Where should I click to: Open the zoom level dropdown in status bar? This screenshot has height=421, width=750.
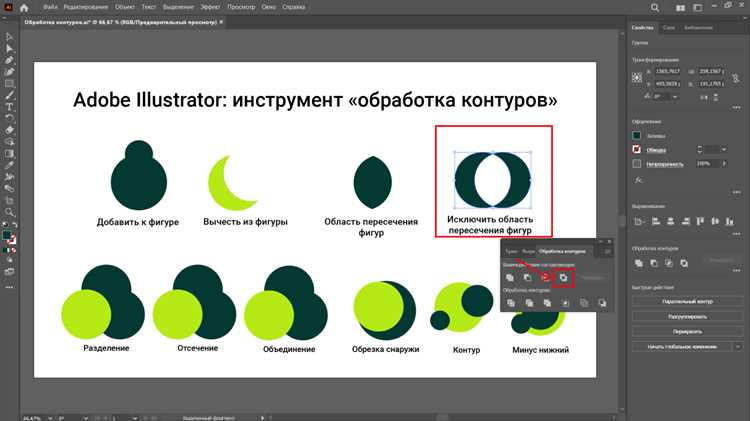click(50, 418)
